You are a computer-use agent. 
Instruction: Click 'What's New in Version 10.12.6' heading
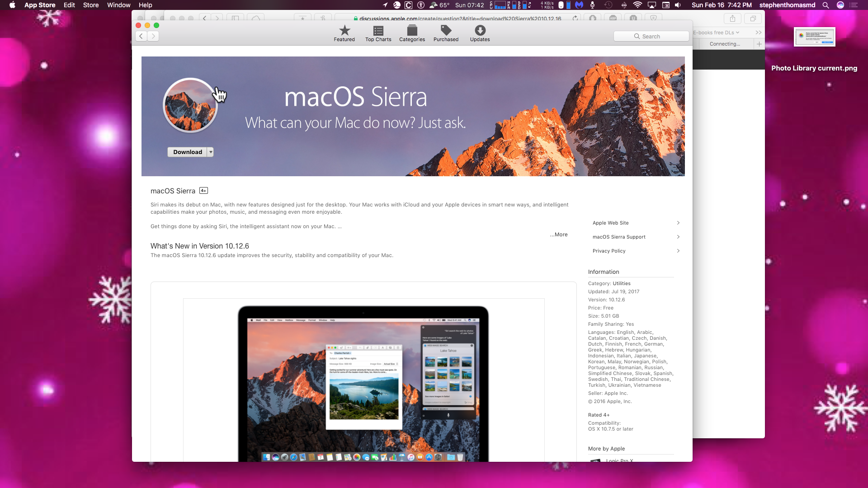click(199, 246)
